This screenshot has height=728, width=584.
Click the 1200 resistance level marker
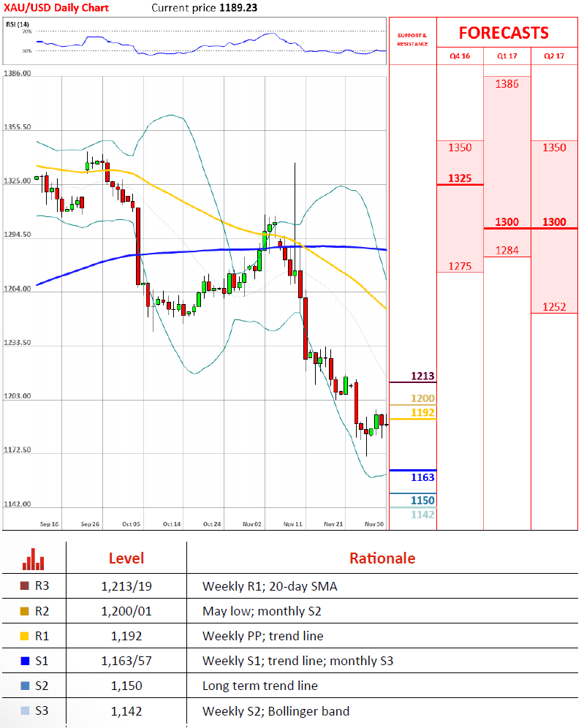(x=422, y=398)
